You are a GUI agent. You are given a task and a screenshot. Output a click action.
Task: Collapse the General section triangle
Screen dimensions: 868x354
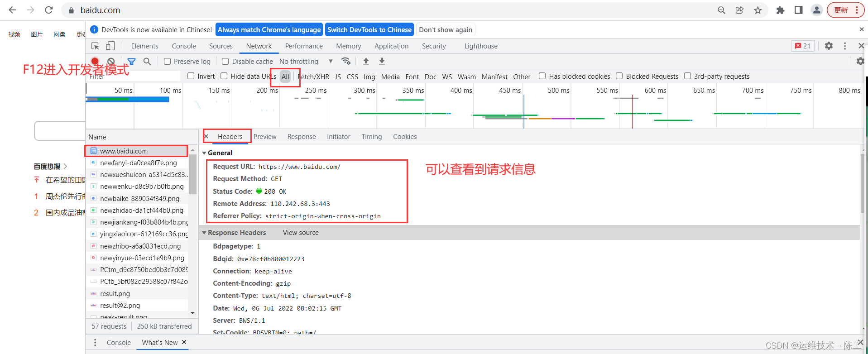[x=204, y=153]
